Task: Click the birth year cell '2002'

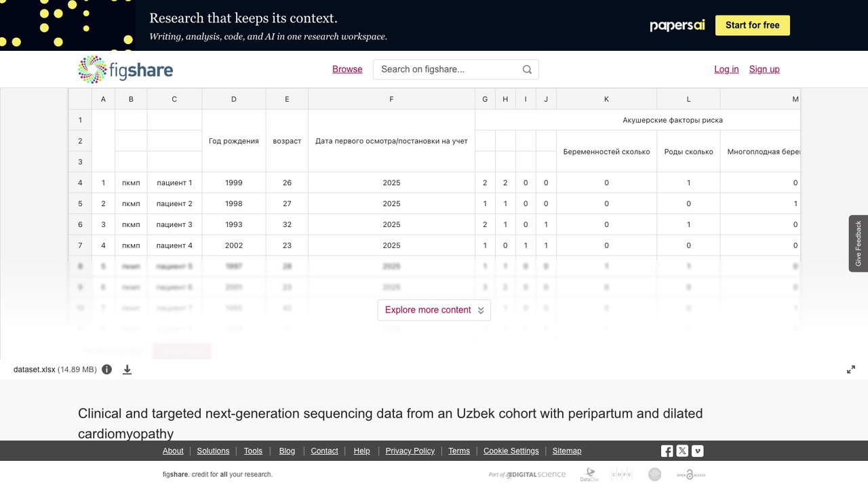Action: pyautogui.click(x=234, y=245)
